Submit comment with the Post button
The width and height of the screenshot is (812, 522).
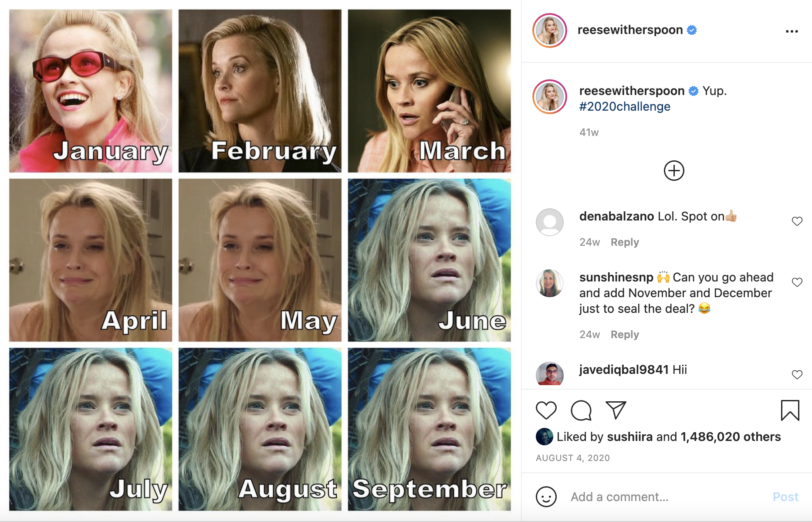tap(785, 497)
